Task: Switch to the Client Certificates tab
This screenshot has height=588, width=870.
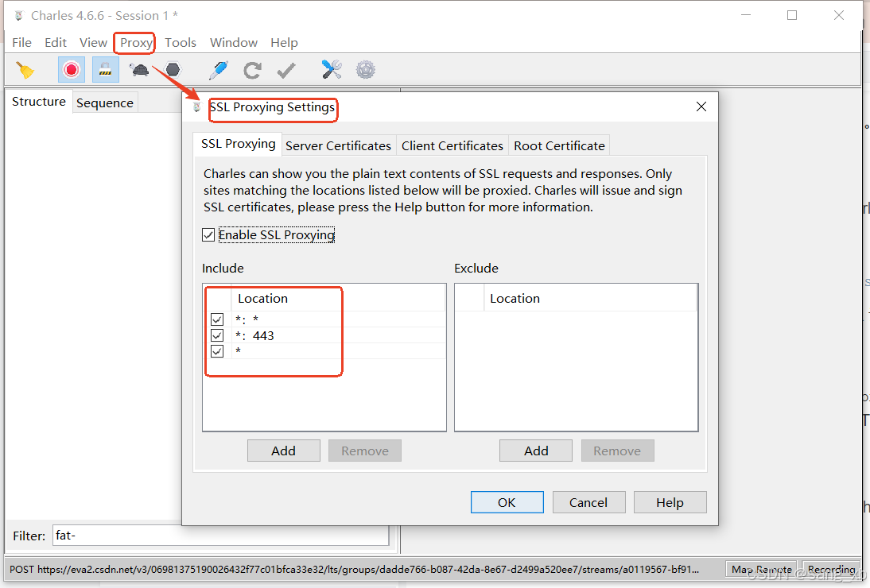Action: pos(452,145)
